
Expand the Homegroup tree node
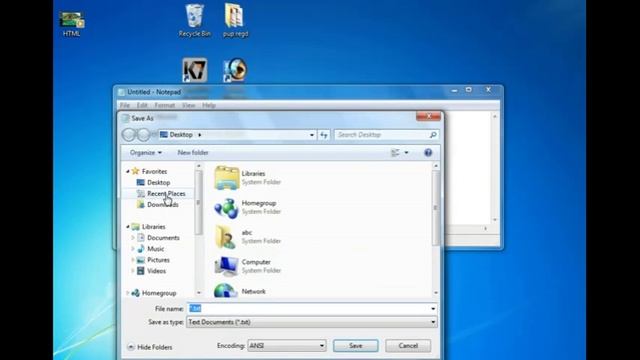coord(128,293)
